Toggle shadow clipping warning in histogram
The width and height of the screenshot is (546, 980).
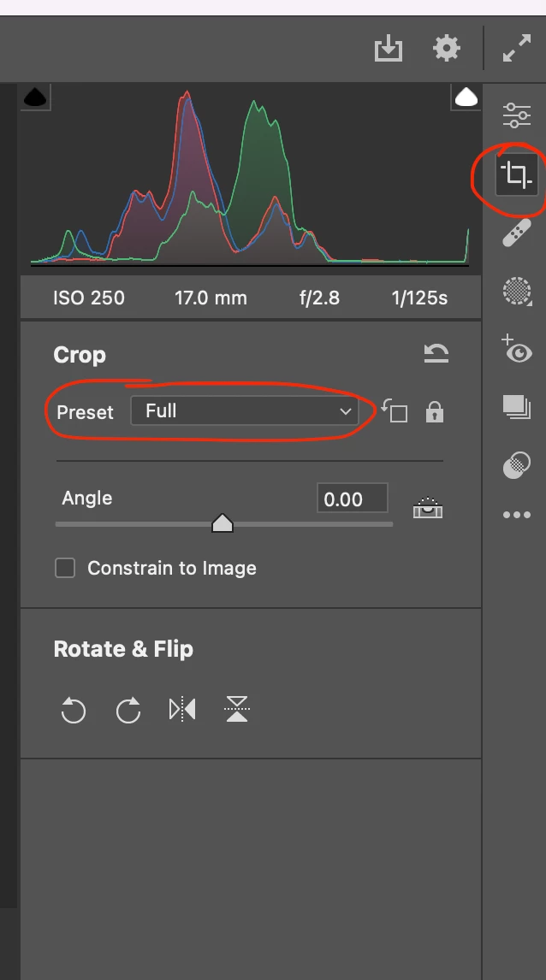34,97
